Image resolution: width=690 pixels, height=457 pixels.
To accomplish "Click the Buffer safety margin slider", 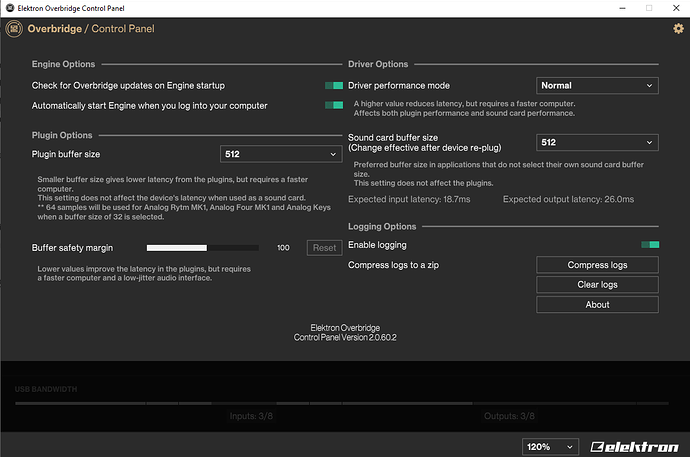I will point(202,248).
